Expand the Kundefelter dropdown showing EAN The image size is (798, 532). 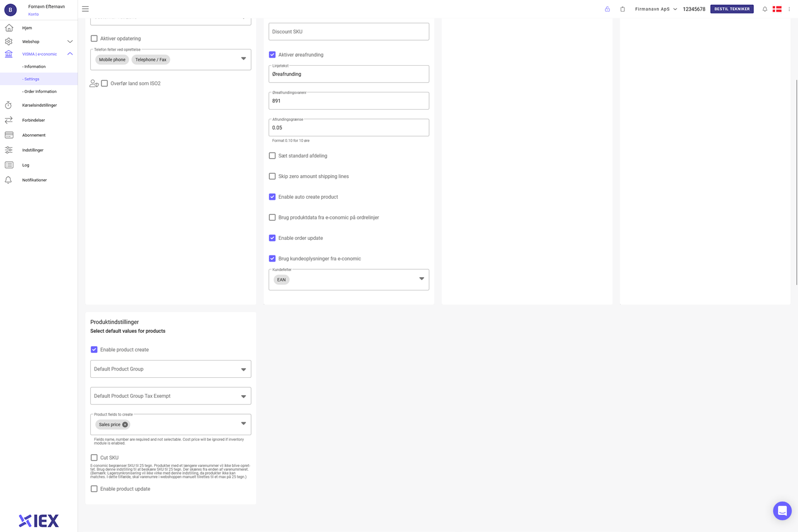(x=421, y=279)
